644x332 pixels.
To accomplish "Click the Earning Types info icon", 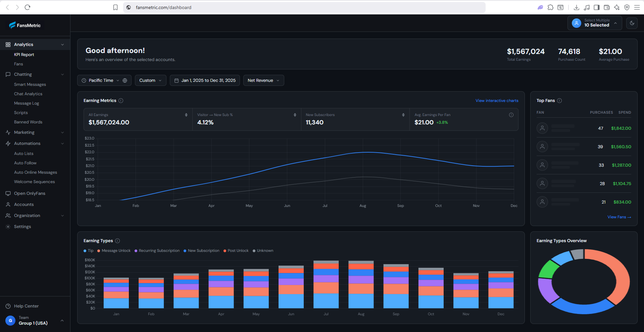I will (117, 241).
